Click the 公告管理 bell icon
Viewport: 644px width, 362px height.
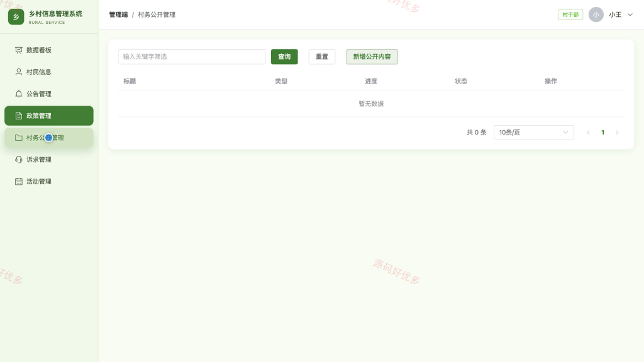18,94
